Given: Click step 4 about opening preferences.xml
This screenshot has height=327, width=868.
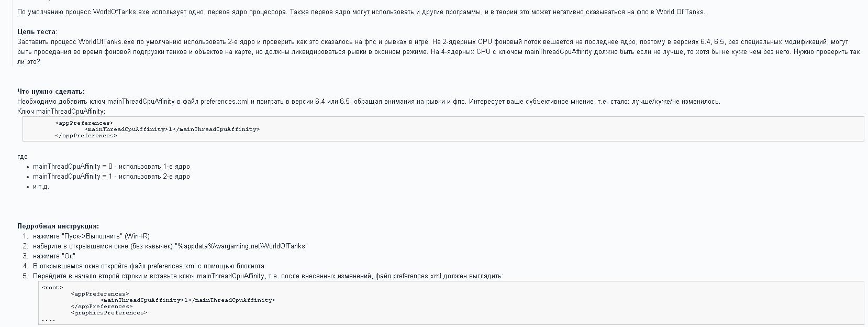Looking at the screenshot, I should pyautogui.click(x=149, y=266).
